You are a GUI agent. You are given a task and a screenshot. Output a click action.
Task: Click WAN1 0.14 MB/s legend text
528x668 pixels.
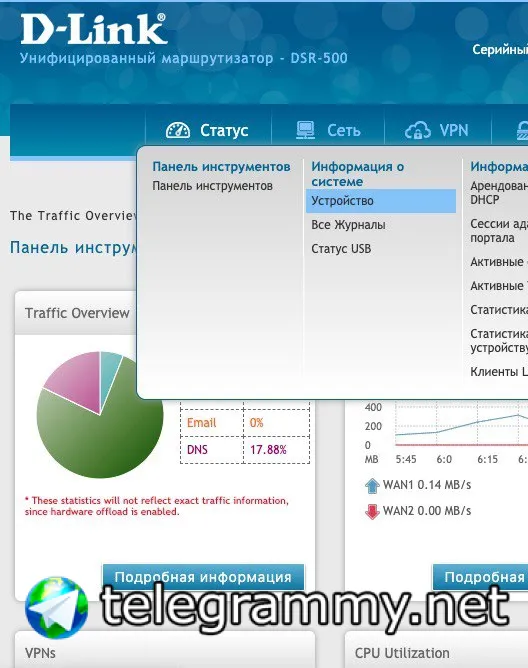tap(427, 485)
